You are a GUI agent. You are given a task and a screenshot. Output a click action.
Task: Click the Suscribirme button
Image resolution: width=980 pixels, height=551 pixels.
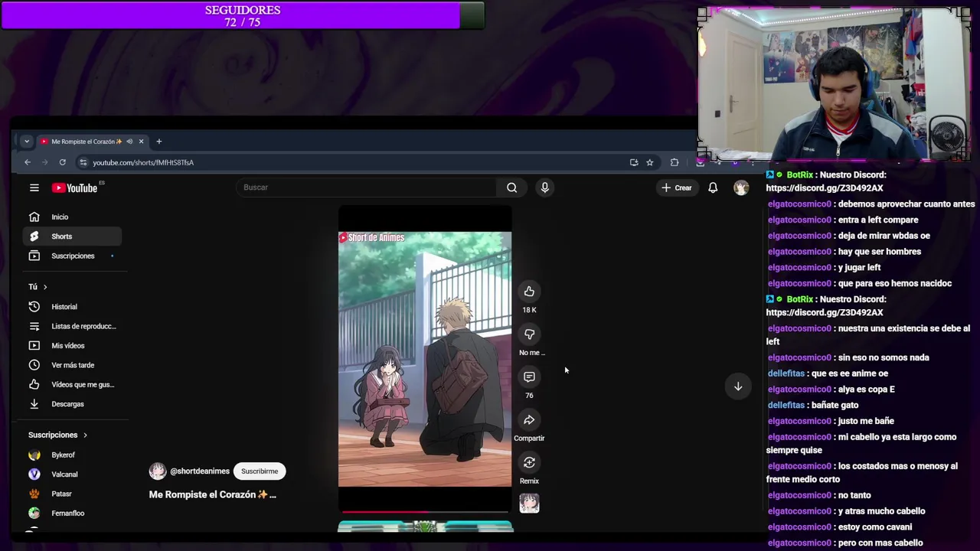point(260,471)
